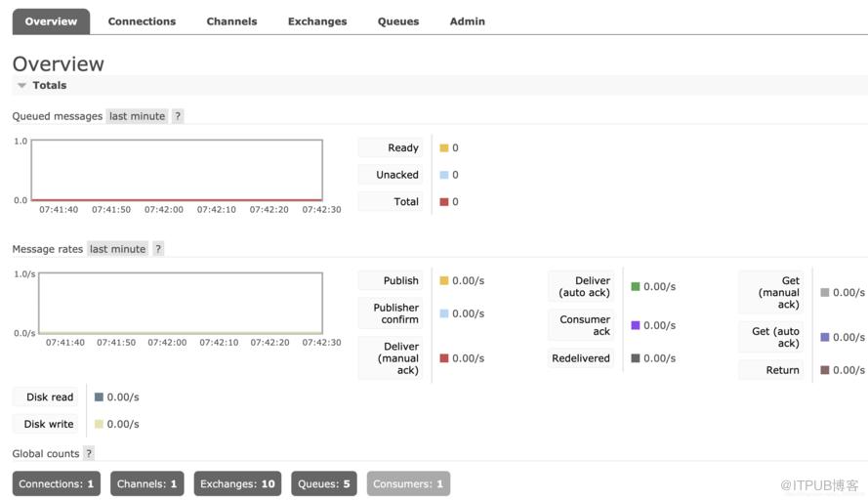The image size is (868, 500).
Task: Click the Return label
Action: 771,370
